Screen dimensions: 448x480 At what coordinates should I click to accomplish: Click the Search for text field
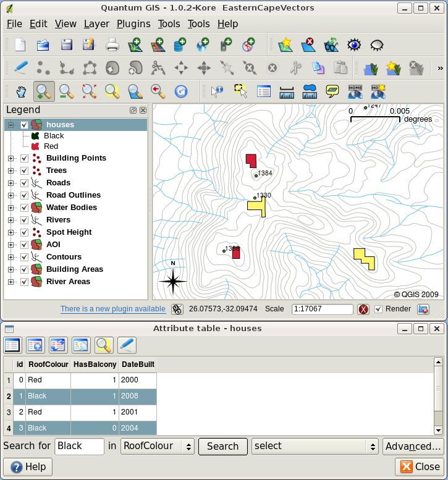[x=80, y=446]
